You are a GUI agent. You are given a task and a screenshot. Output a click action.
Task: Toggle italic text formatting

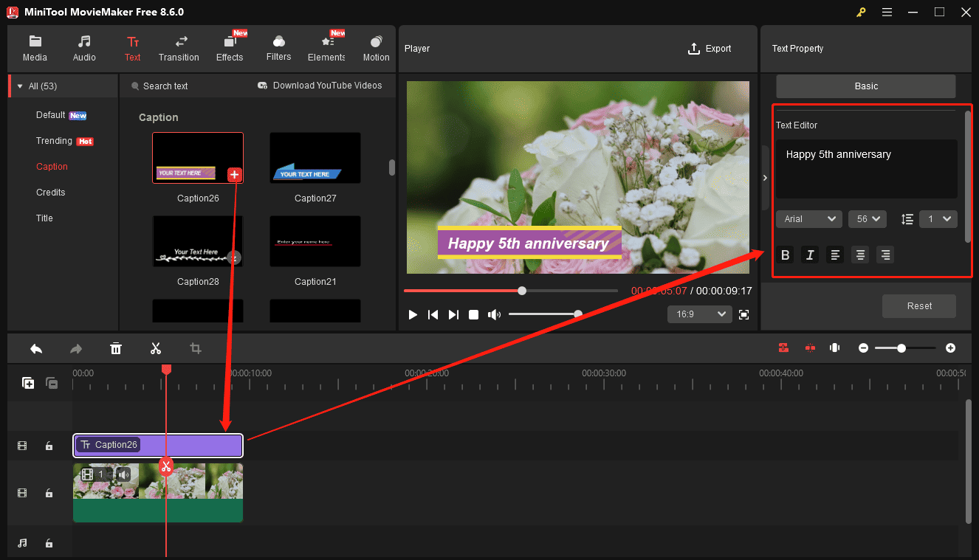point(810,255)
